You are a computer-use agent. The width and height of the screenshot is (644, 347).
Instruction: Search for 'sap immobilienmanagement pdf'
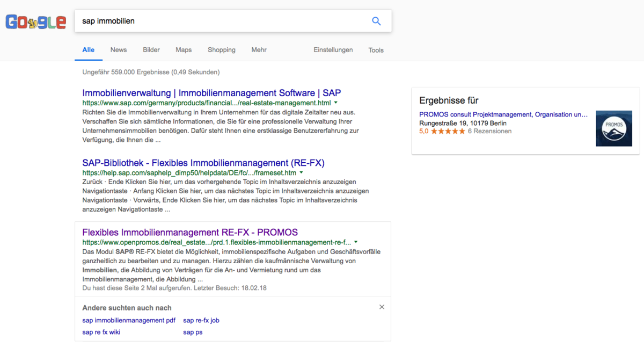(129, 320)
